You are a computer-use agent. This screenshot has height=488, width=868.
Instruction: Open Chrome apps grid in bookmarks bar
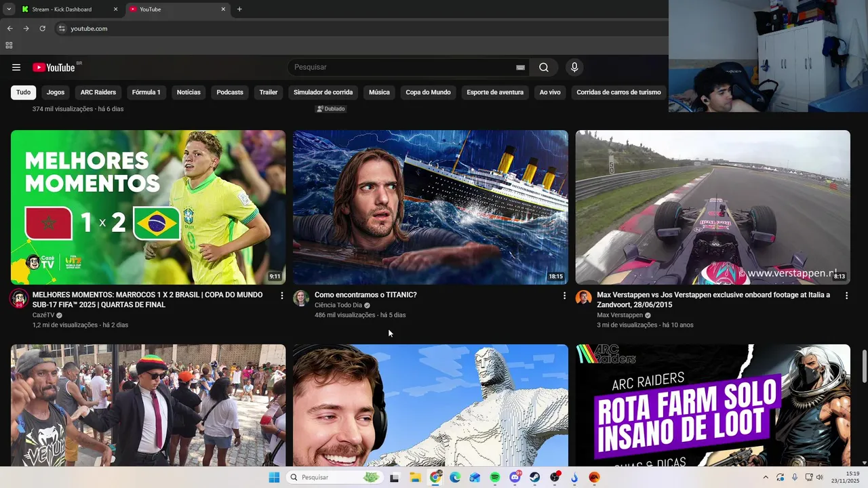pos(9,45)
